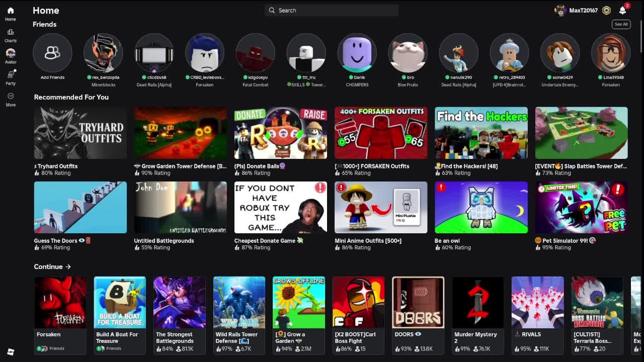Open friend Danik's avatar
Image resolution: width=644 pixels, height=362 pixels.
pos(357,53)
